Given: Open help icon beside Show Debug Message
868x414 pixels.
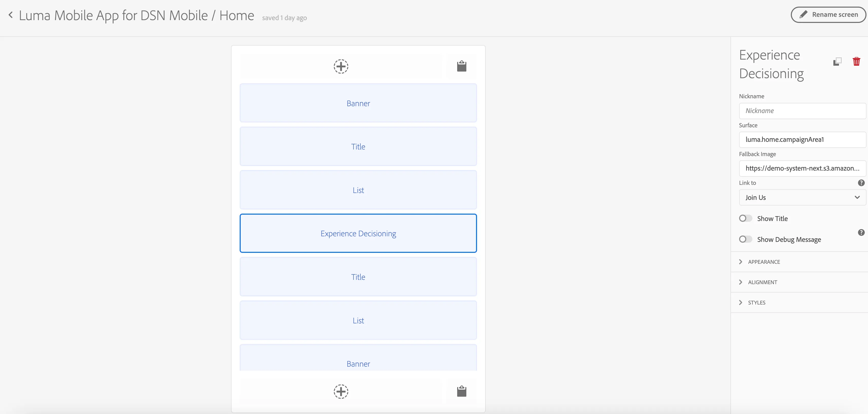Looking at the screenshot, I should [x=861, y=232].
